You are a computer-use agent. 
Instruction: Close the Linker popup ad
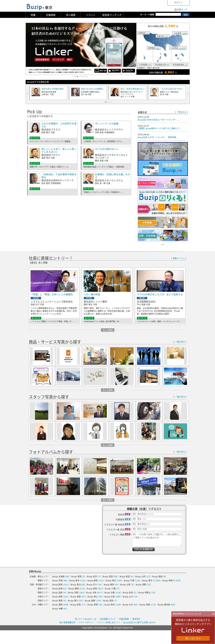(x=213, y=614)
